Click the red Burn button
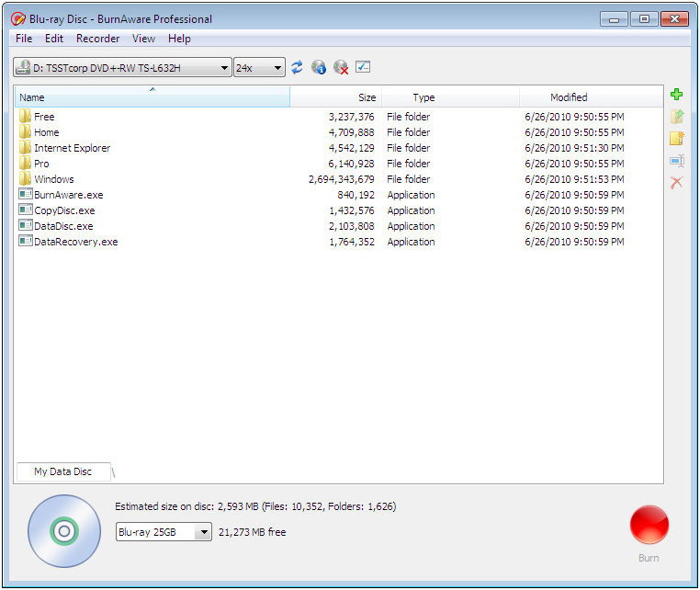This screenshot has width=700, height=590. click(x=649, y=525)
